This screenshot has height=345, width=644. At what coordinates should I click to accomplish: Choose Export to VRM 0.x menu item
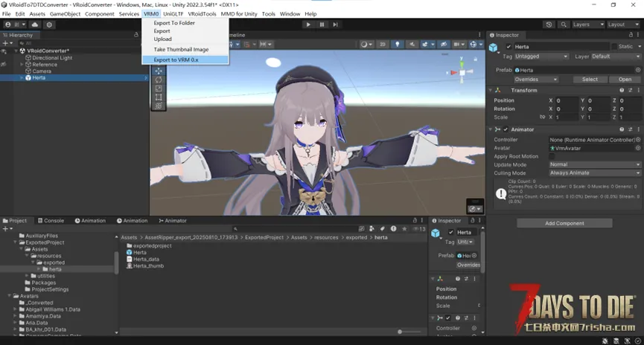(x=185, y=60)
